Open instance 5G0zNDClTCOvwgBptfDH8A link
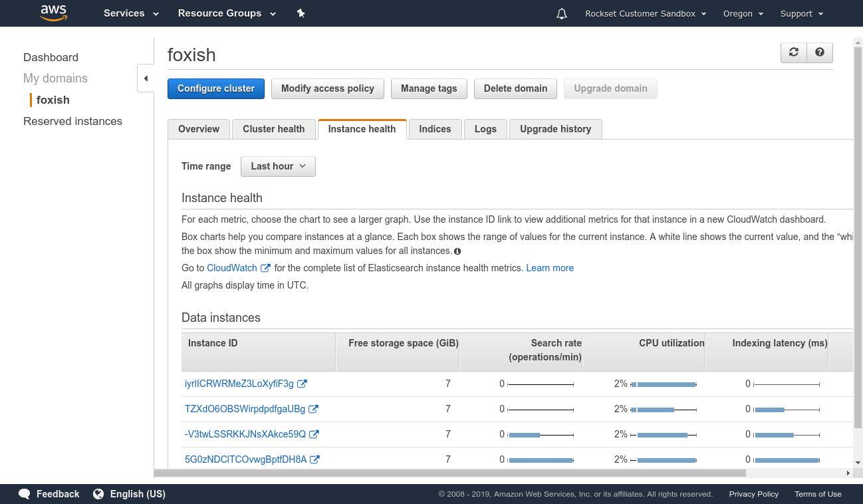Image resolution: width=863 pixels, height=504 pixels. 246,459
